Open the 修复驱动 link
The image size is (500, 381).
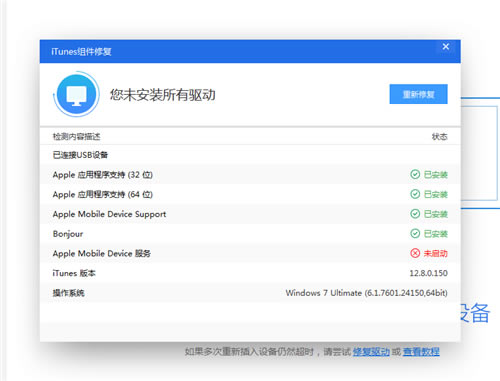371,352
